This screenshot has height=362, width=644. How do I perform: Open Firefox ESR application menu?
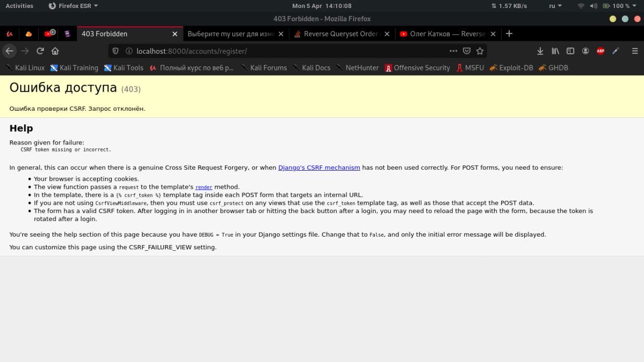pyautogui.click(x=73, y=6)
